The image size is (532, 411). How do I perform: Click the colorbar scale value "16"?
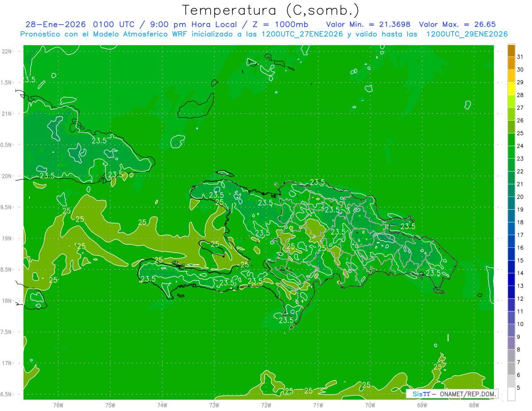click(520, 248)
